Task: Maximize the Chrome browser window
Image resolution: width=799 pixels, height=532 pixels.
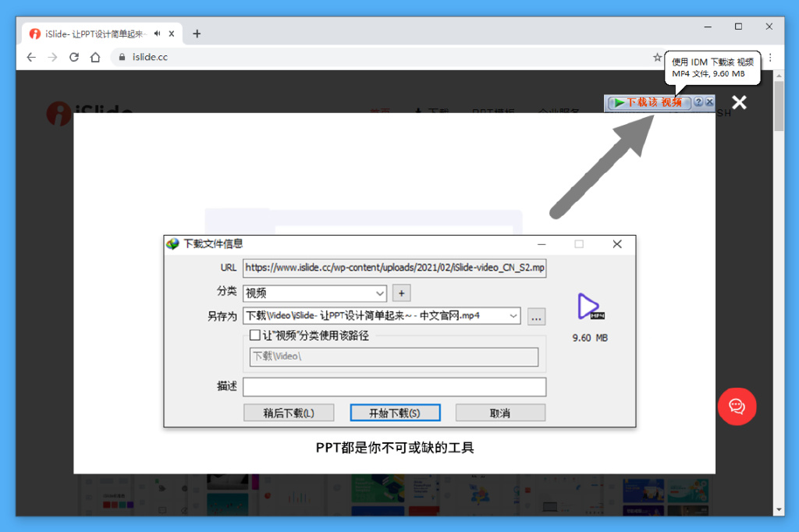Action: (x=738, y=27)
